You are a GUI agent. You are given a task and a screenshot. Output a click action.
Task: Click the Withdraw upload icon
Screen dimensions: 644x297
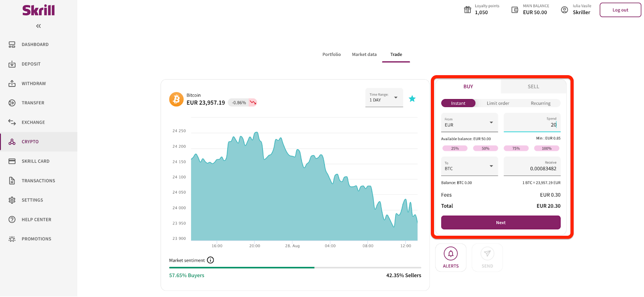coord(12,83)
